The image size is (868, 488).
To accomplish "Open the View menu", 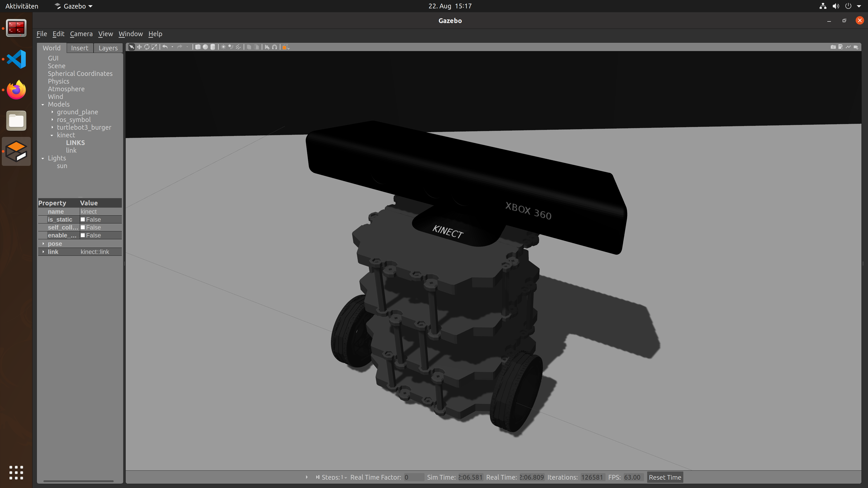I will pyautogui.click(x=105, y=33).
